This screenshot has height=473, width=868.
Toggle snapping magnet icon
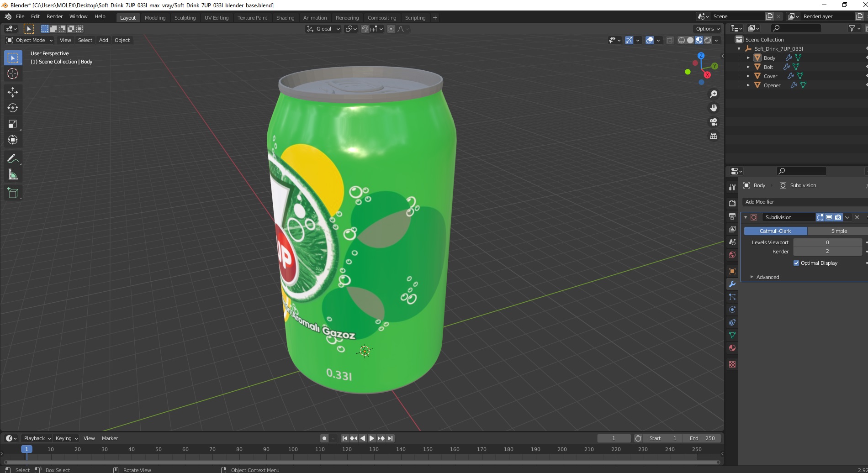[365, 29]
